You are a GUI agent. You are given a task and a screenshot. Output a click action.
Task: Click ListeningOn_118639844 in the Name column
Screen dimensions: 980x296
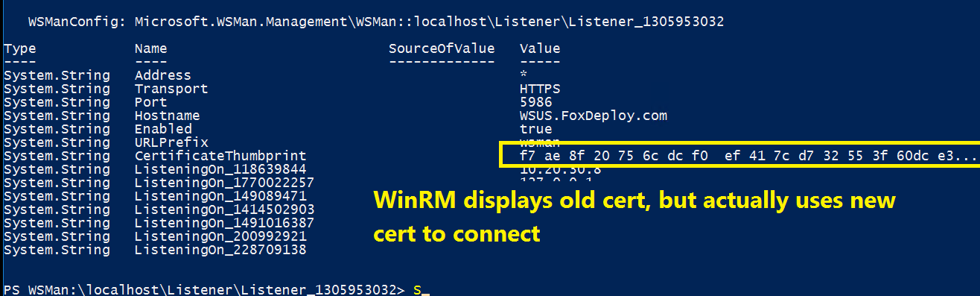click(220, 169)
